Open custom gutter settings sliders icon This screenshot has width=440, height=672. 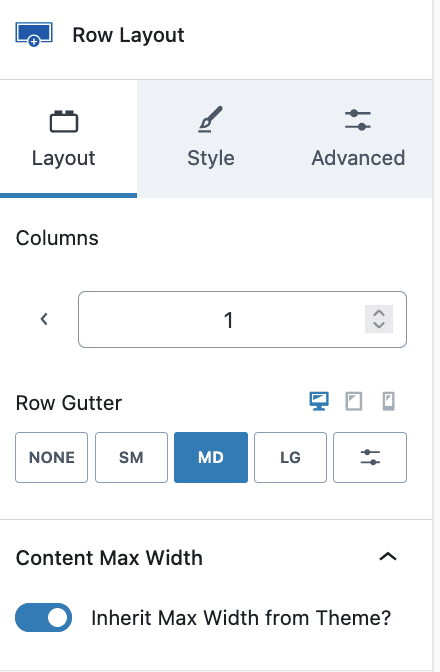pos(370,457)
